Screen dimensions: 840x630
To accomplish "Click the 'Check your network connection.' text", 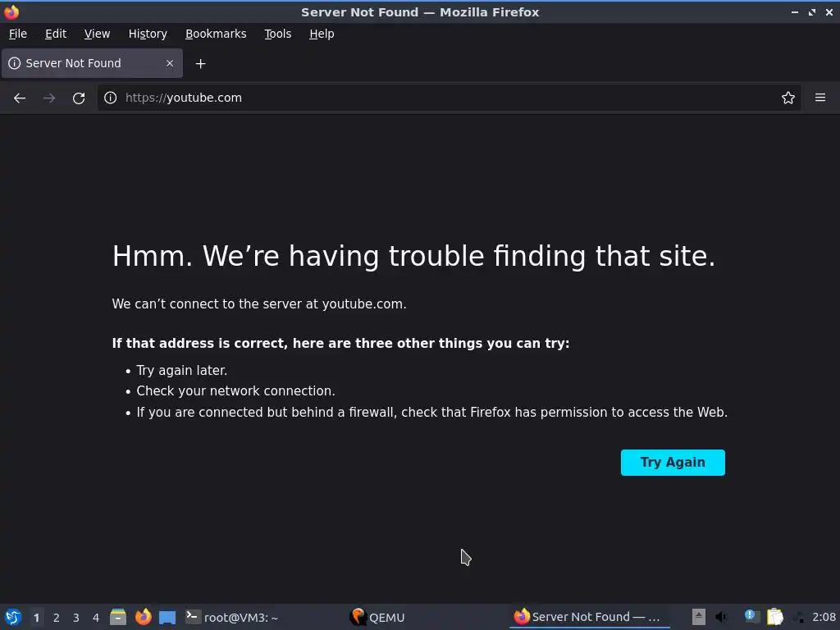I will (x=235, y=391).
